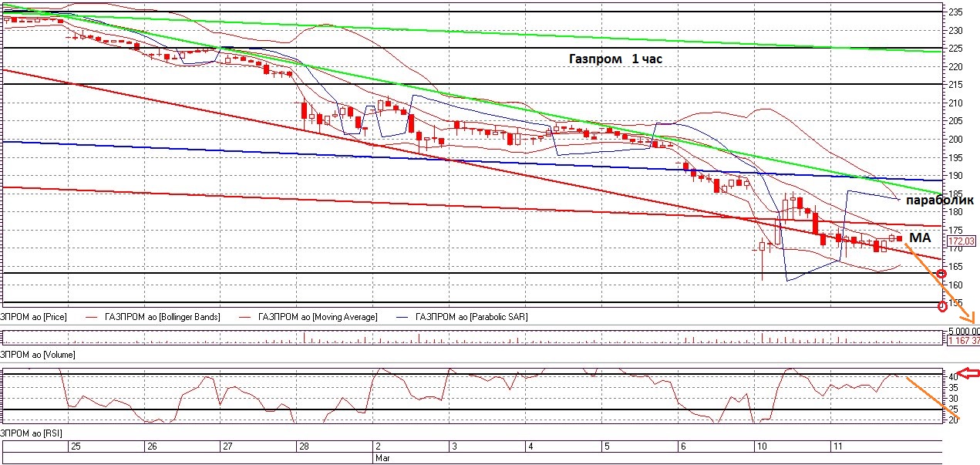Click the ГАЗПРОМ ао [Parabolic SAR] legend entry
980x465 pixels.
pos(473,317)
